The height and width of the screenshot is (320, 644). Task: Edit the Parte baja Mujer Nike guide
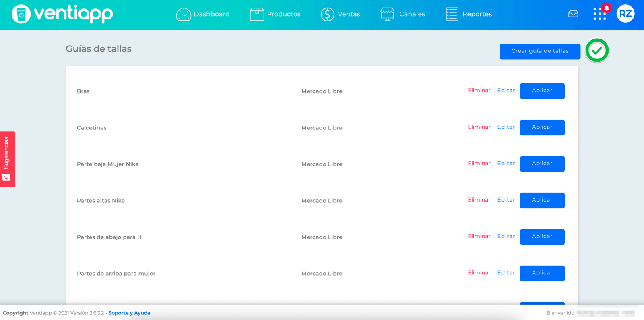506,164
